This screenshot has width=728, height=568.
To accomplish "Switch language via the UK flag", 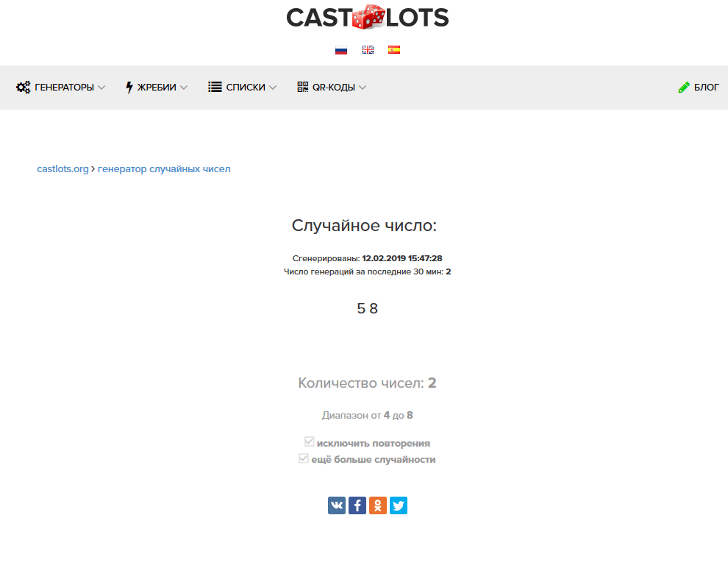I will (x=368, y=50).
